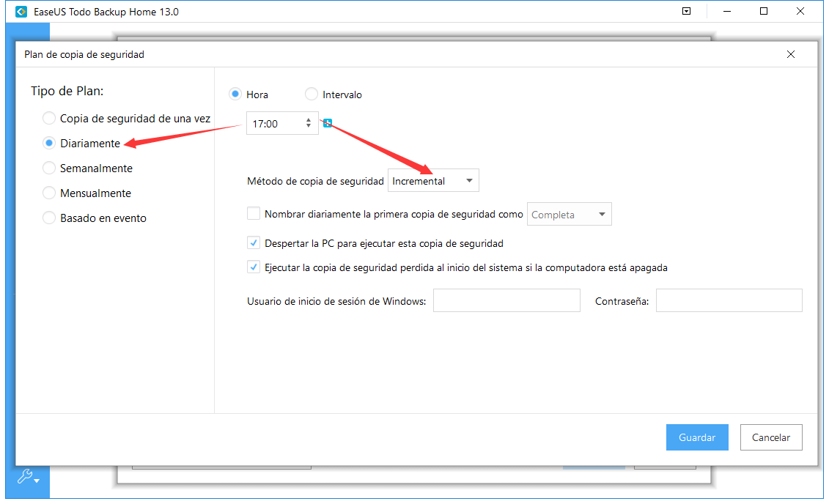This screenshot has height=504, width=829.
Task: Minimize the EaseUS Todo Backup window
Action: (x=727, y=11)
